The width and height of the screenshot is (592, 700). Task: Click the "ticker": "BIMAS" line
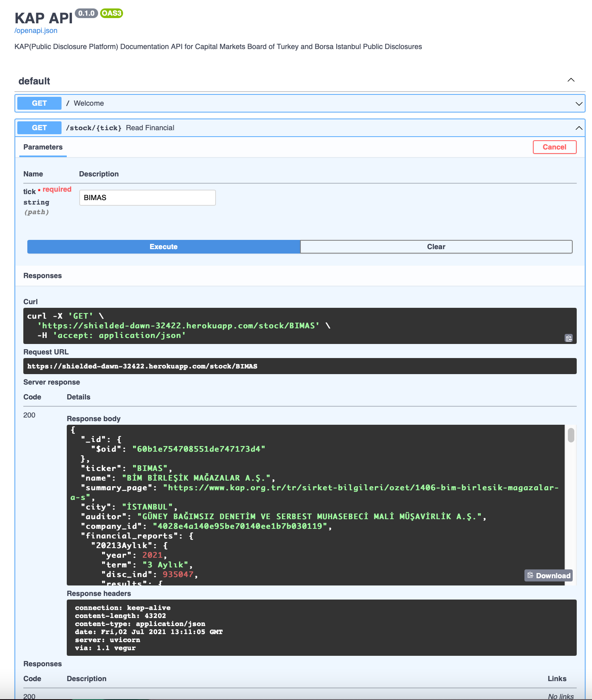click(127, 468)
